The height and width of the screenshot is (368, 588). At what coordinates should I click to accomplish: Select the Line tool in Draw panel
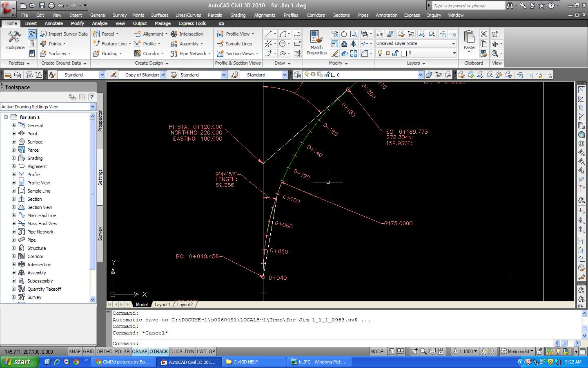pos(268,34)
